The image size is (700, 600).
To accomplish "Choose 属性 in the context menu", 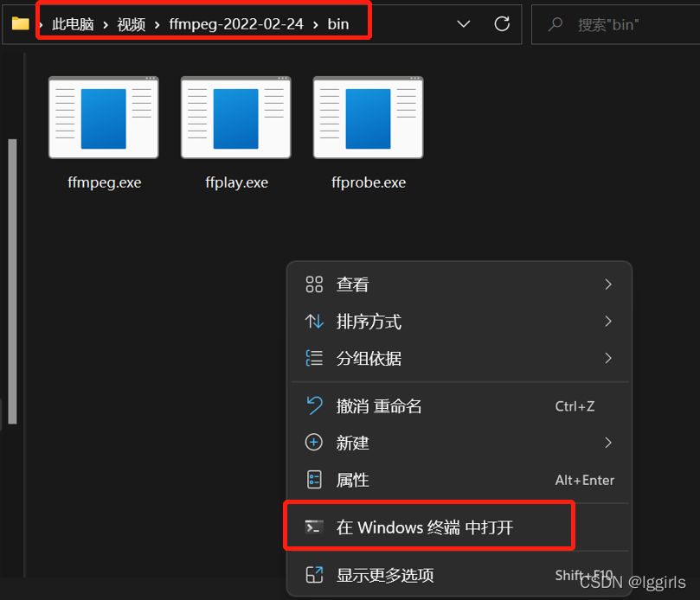I will coord(459,480).
